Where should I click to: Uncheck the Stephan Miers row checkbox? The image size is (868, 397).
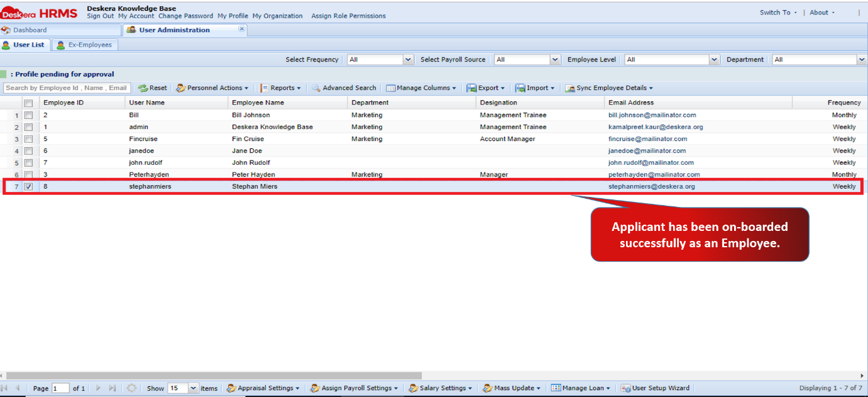tap(28, 187)
